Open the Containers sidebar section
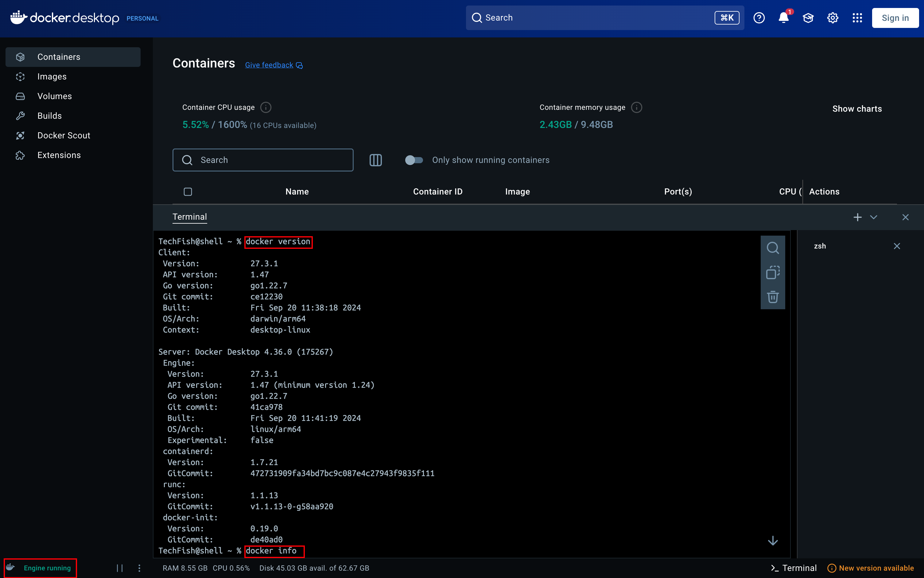 (x=73, y=57)
